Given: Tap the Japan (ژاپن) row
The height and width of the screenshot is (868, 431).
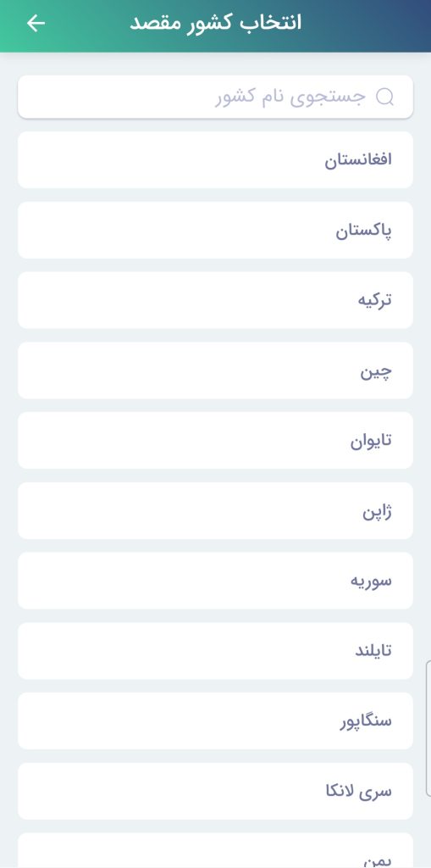Looking at the screenshot, I should (x=215, y=510).
